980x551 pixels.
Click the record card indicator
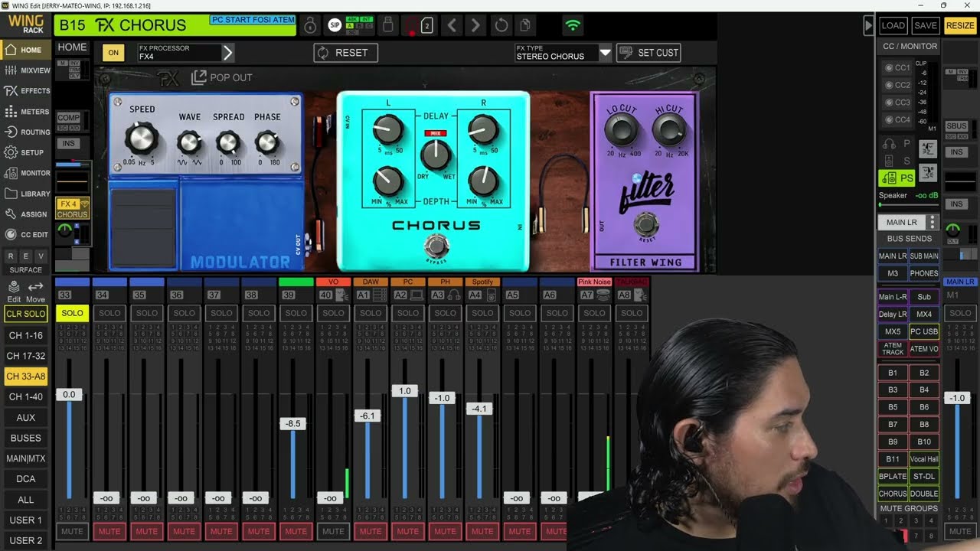[426, 25]
